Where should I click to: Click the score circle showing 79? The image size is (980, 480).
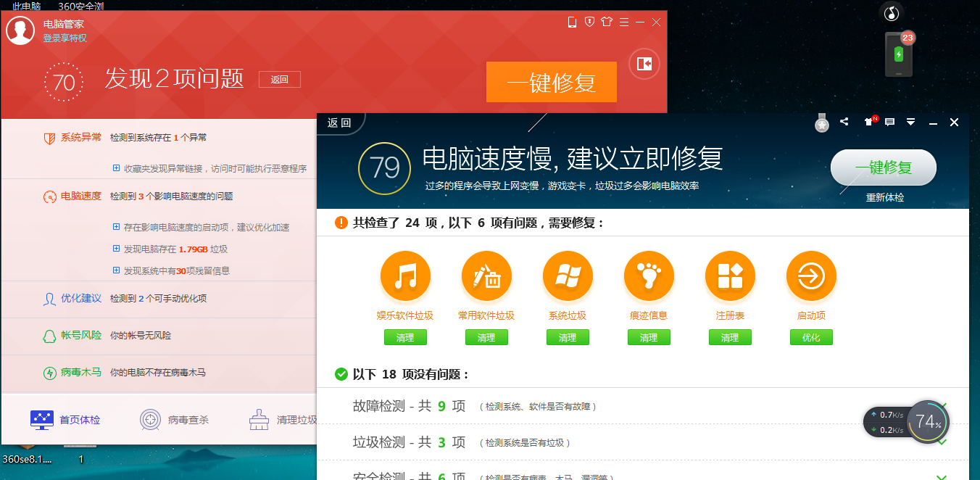[x=385, y=168]
